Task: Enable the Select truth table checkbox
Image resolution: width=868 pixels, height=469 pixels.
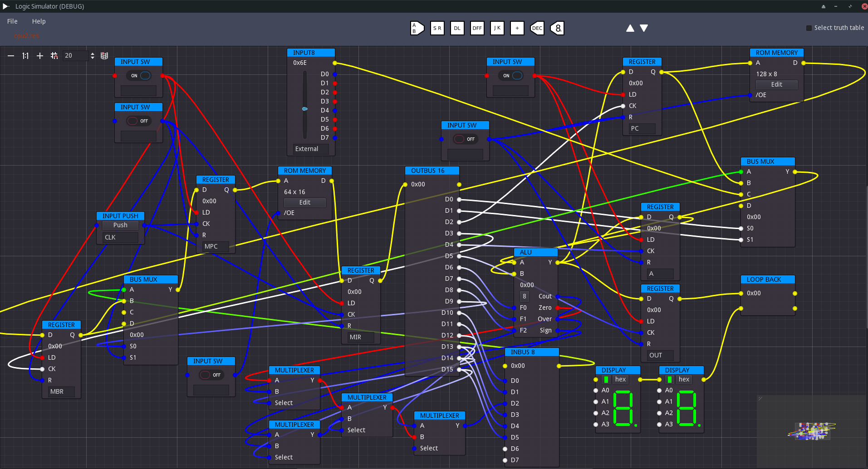Action: click(x=809, y=28)
